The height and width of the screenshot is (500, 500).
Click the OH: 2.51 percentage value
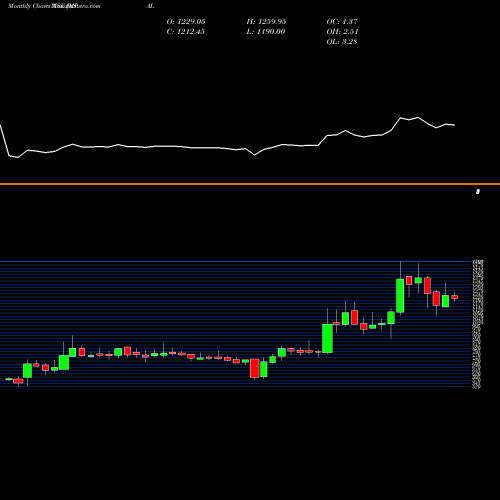pyautogui.click(x=342, y=32)
